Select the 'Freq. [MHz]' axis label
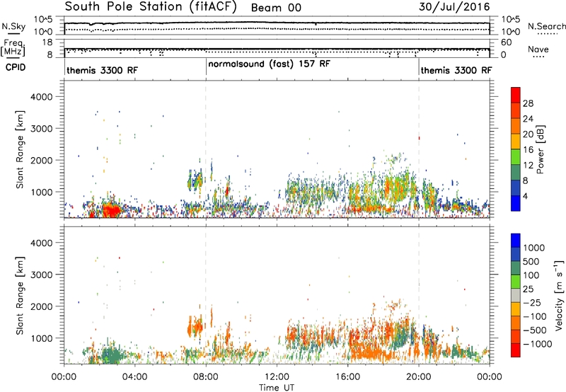The width and height of the screenshot is (566, 392). click(x=13, y=48)
